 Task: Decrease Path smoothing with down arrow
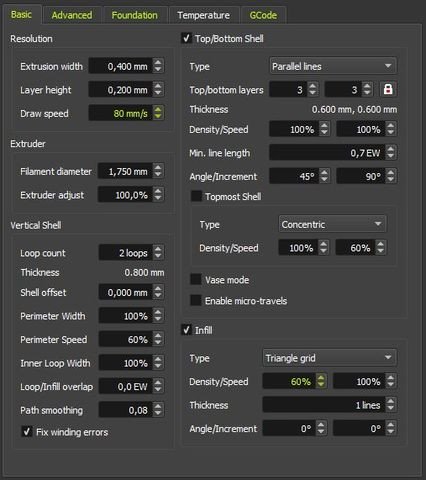click(158, 414)
